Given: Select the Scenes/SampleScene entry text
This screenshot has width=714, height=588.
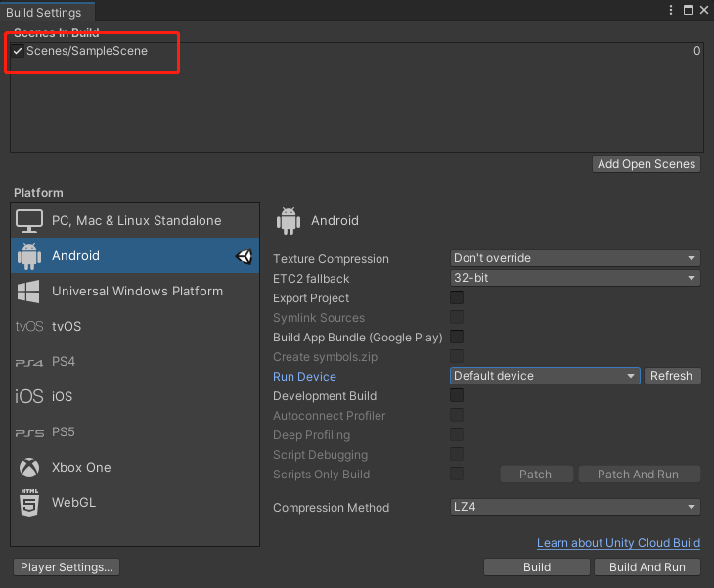Looking at the screenshot, I should (x=87, y=51).
